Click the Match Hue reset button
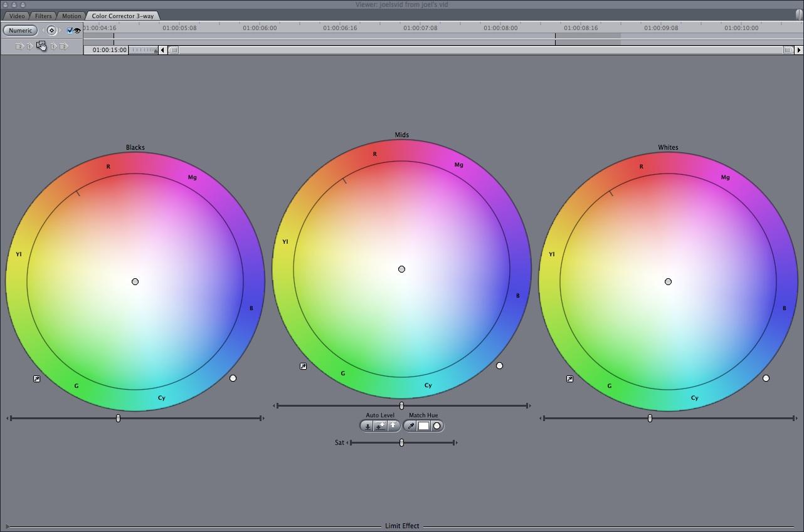 [x=437, y=426]
